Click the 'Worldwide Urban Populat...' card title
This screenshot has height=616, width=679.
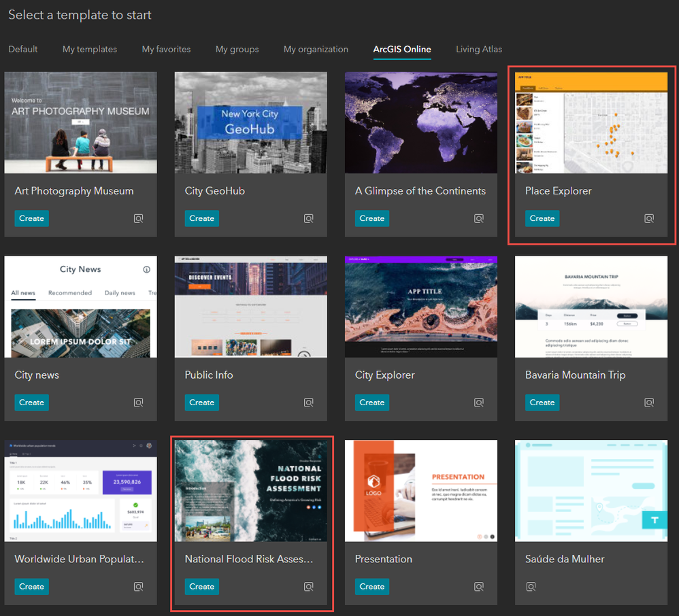click(x=79, y=559)
